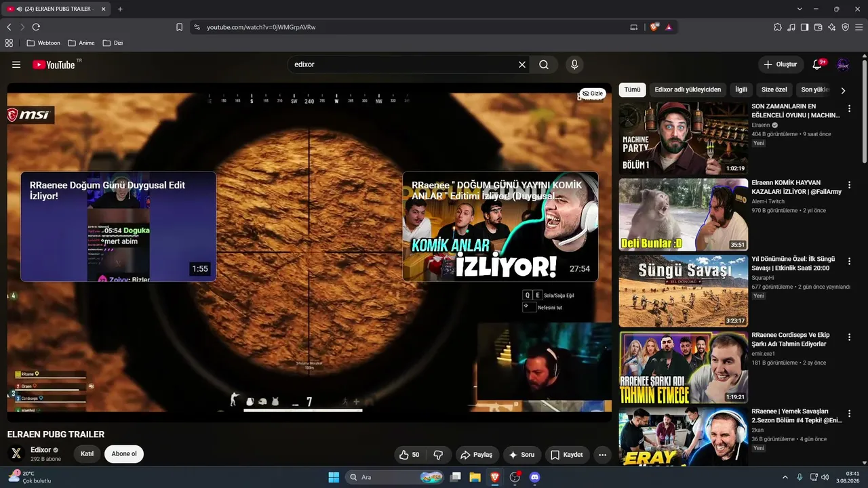868x488 pixels.
Task: Open the Doğum Günü Duygusal Edit end card
Action: click(x=118, y=226)
